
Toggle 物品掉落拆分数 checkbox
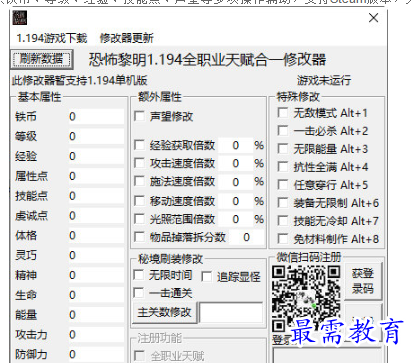pyautogui.click(x=139, y=237)
